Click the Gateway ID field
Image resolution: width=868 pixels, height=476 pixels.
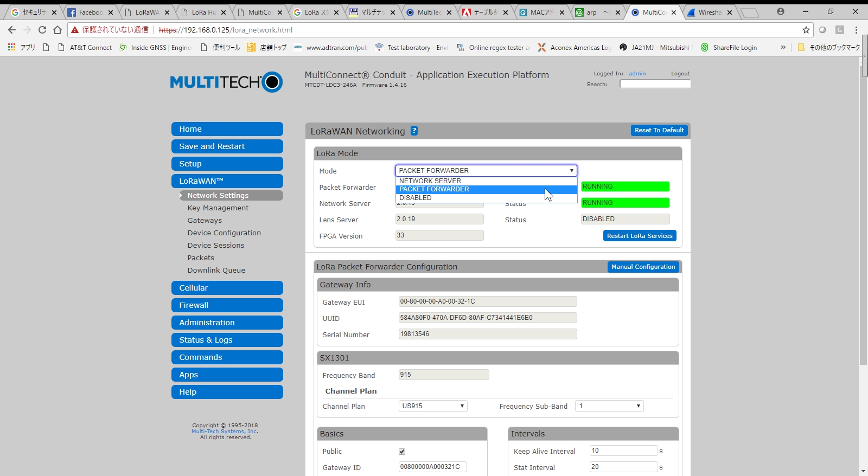click(433, 467)
